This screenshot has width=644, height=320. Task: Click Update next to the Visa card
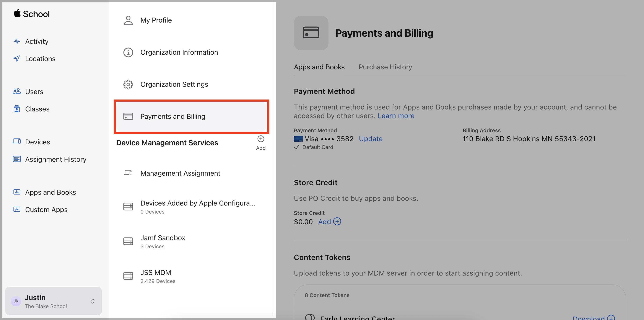[x=371, y=139]
